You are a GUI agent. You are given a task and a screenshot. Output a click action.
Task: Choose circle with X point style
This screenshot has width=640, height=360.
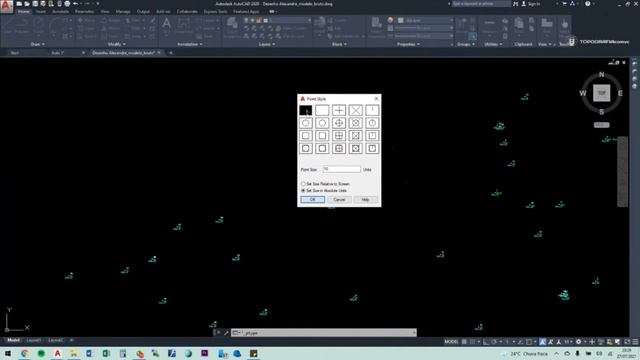click(x=356, y=123)
